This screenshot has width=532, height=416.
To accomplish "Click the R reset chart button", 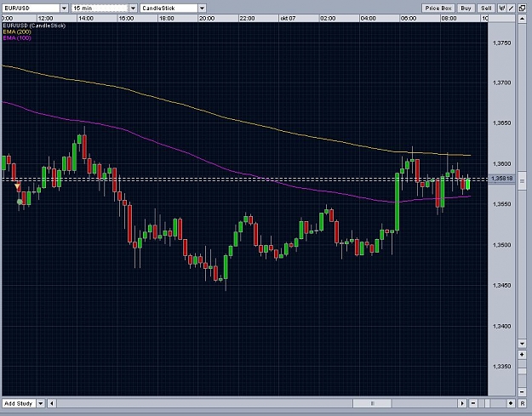I will click(x=523, y=403).
